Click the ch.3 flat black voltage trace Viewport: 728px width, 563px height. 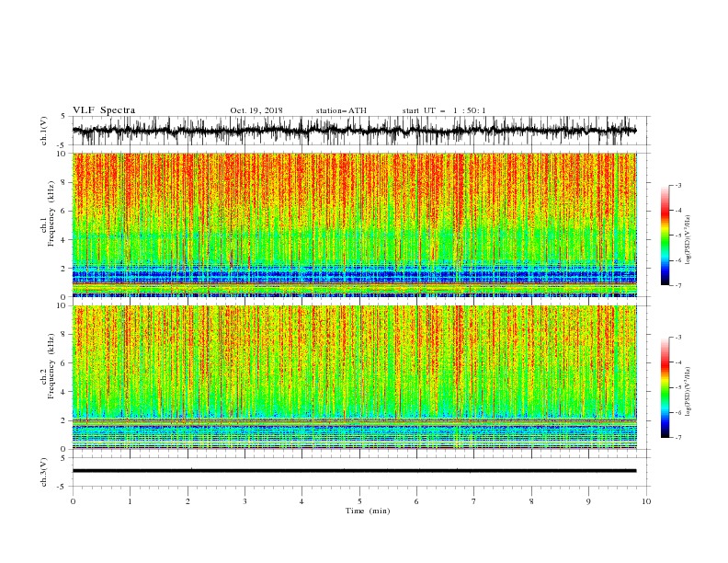point(354,471)
